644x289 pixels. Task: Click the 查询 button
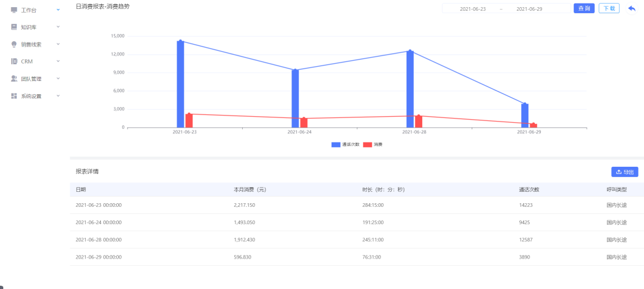point(584,8)
